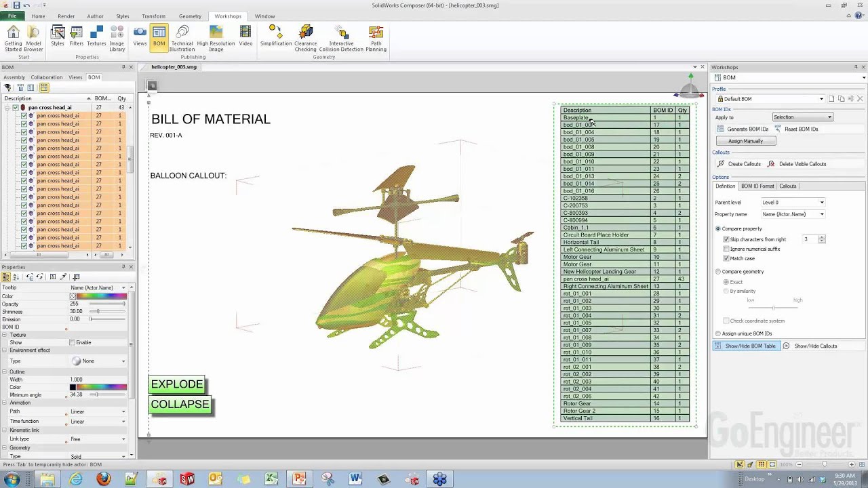Image resolution: width=868 pixels, height=488 pixels.
Task: Open Clearance Checking tool
Action: [x=305, y=39]
